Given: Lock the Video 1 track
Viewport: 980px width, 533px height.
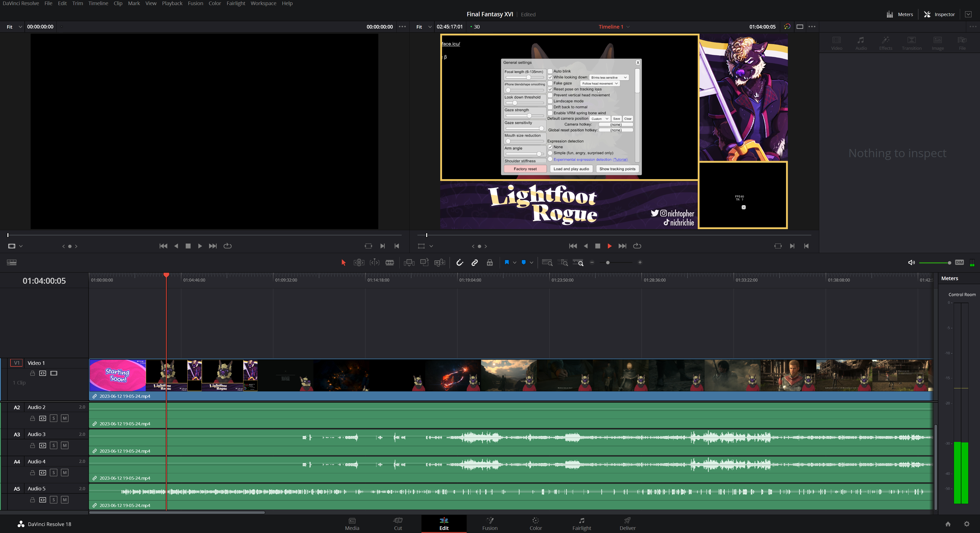Looking at the screenshot, I should 33,373.
